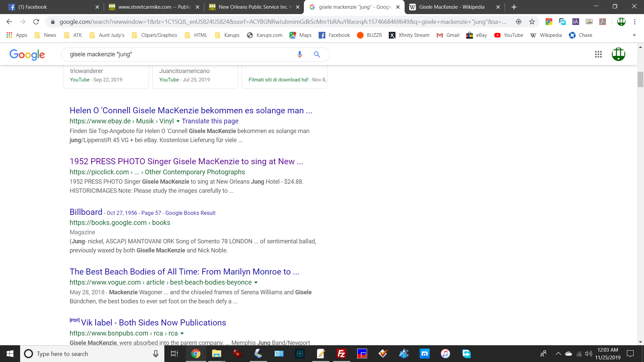Show hidden system tray icons
Image resolution: width=644 pixels, height=362 pixels.
[558, 354]
